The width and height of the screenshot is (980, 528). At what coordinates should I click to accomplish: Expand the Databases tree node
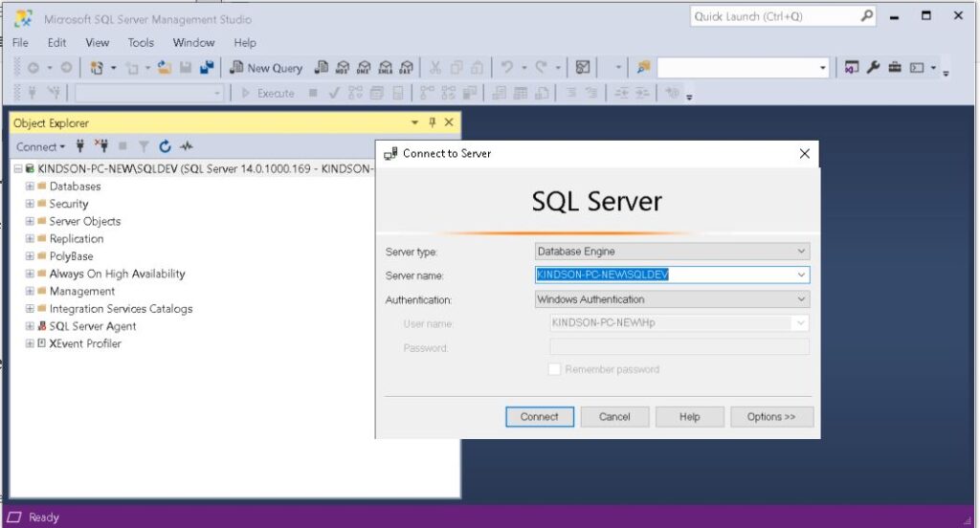[x=30, y=187]
